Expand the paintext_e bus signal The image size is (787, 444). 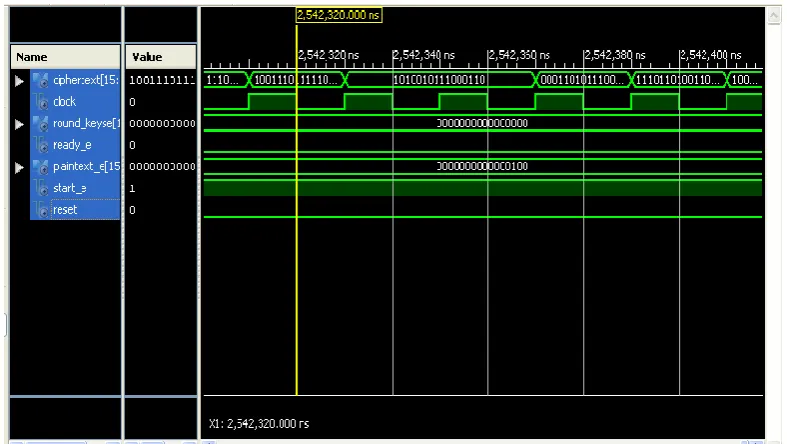[19, 167]
